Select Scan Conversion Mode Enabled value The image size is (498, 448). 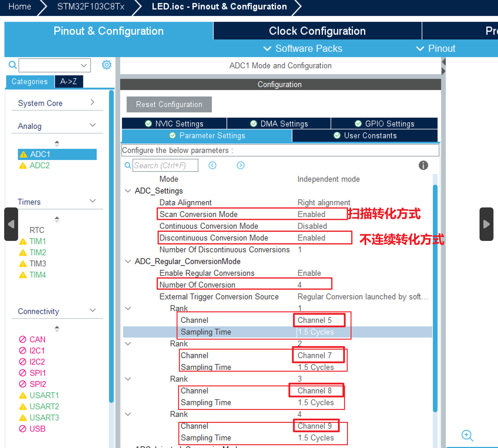[311, 214]
